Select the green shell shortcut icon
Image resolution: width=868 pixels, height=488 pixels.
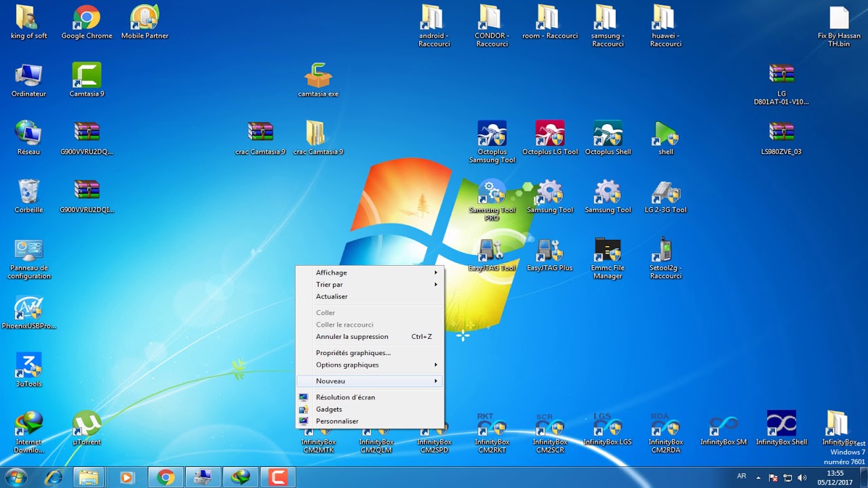click(666, 138)
